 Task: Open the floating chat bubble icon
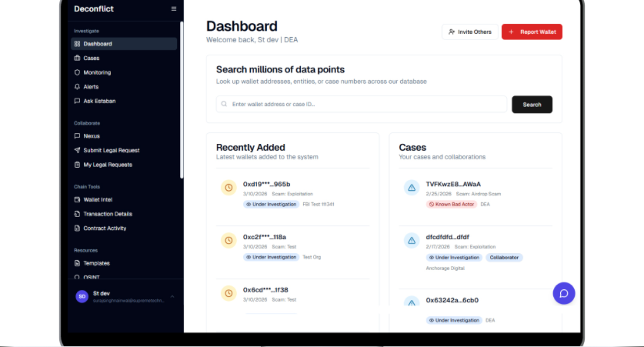click(564, 293)
